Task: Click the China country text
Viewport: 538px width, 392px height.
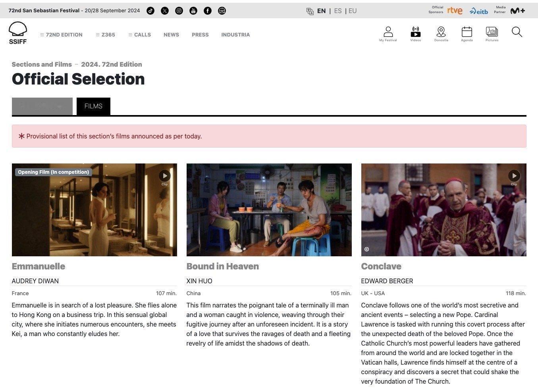Action: (193, 293)
